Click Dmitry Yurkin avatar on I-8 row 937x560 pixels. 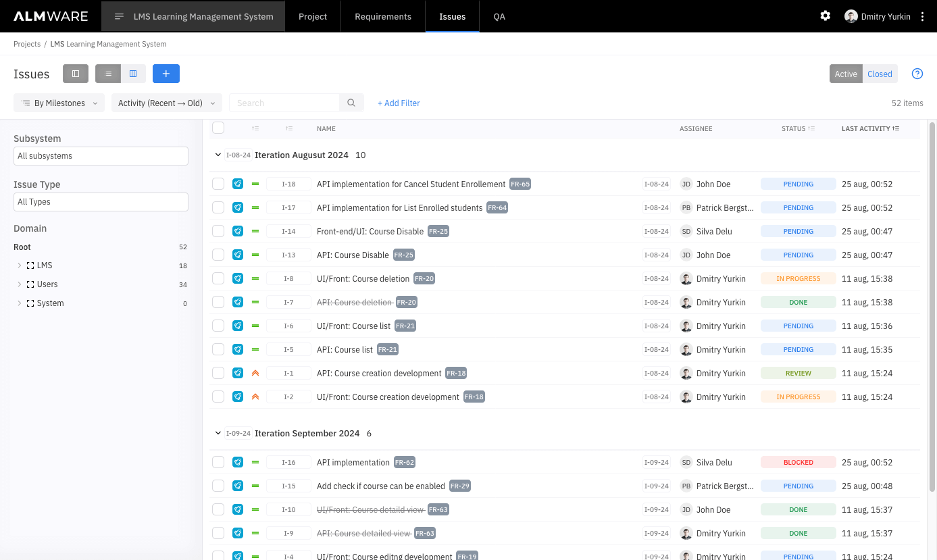pyautogui.click(x=686, y=278)
